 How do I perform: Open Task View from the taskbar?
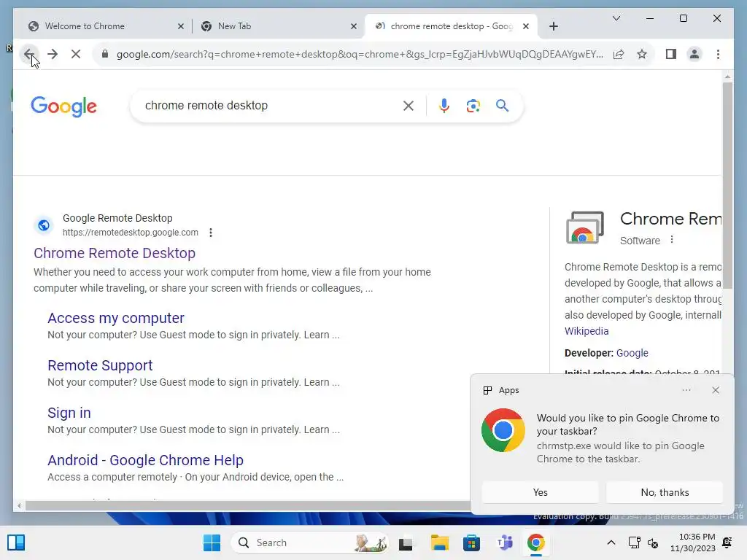pos(406,542)
